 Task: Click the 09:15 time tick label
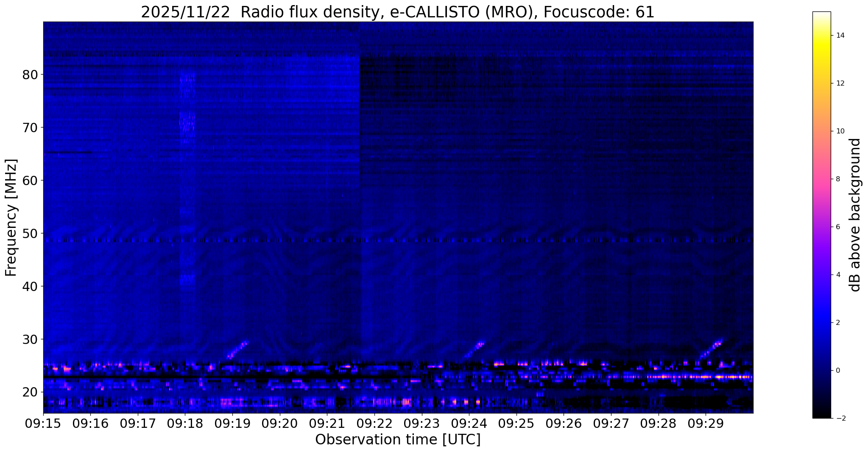(x=43, y=423)
